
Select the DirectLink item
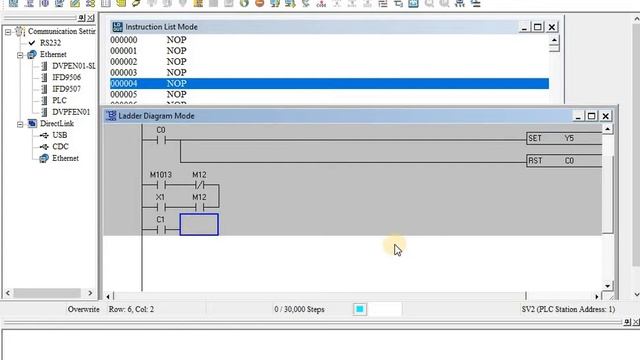[57, 123]
